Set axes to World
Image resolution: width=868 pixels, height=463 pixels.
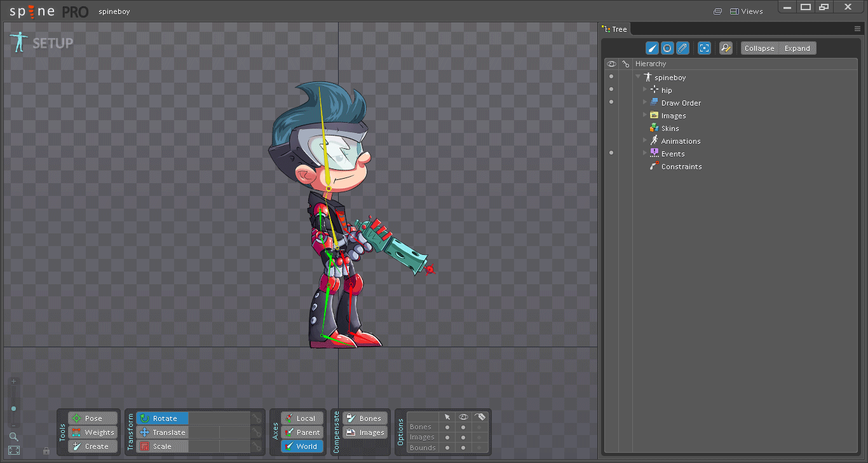point(302,446)
